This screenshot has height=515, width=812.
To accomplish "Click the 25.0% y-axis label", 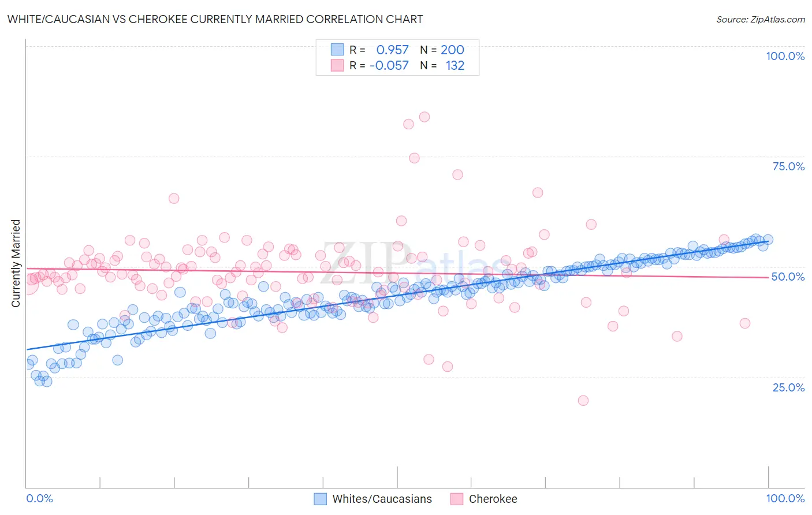I will [789, 387].
